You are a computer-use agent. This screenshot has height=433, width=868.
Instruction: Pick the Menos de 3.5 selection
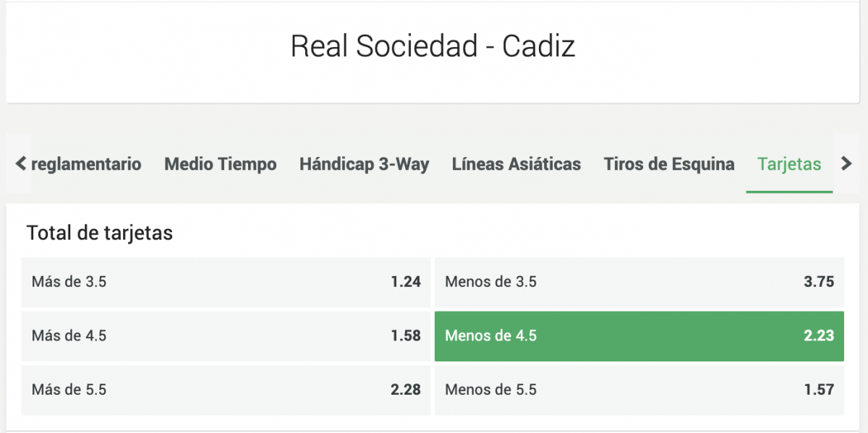pos(639,282)
